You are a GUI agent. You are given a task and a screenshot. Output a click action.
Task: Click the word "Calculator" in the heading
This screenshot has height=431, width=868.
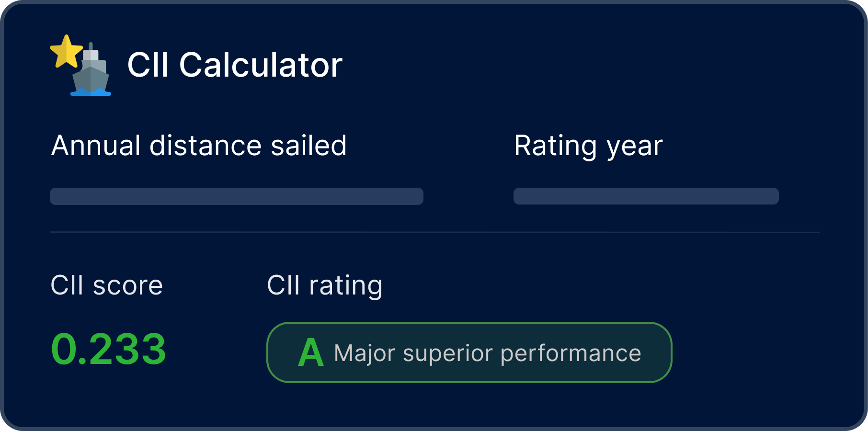[261, 65]
